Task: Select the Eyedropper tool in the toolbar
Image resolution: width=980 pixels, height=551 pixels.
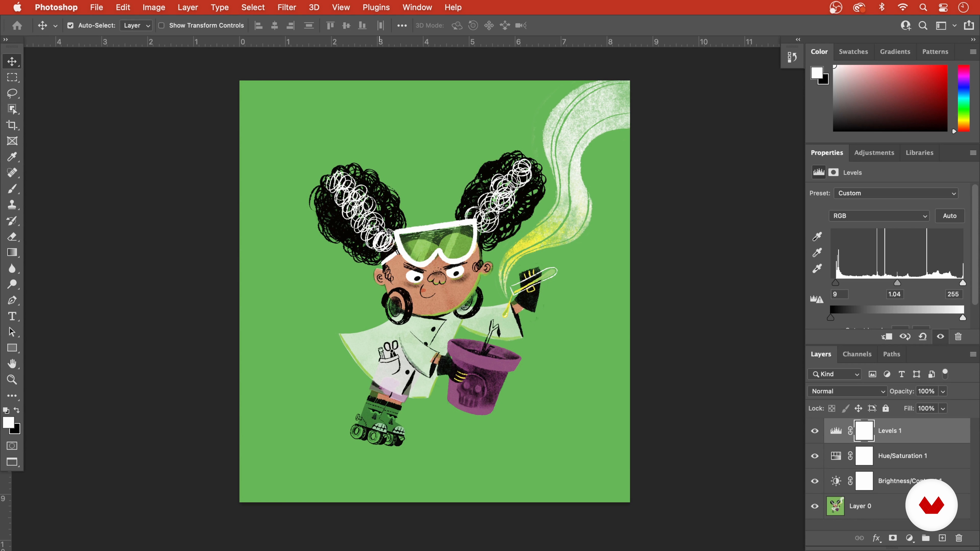Action: click(x=12, y=157)
